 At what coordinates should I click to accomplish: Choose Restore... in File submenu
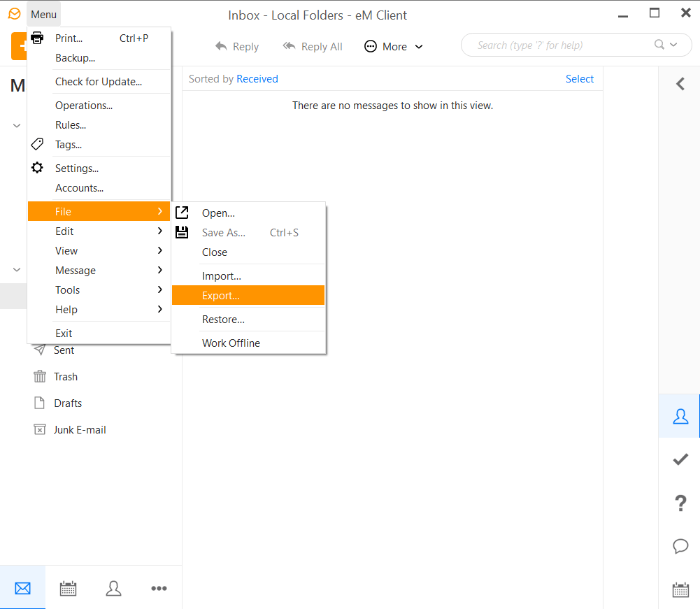pyautogui.click(x=248, y=319)
